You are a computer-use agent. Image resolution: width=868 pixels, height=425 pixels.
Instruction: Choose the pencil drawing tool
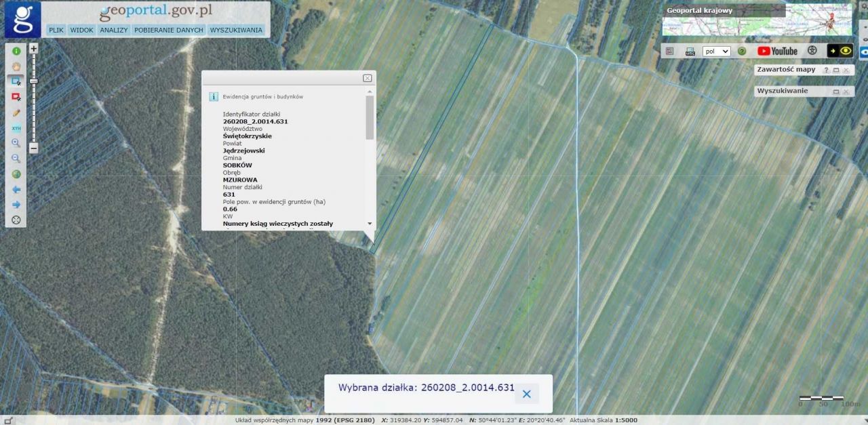16,113
